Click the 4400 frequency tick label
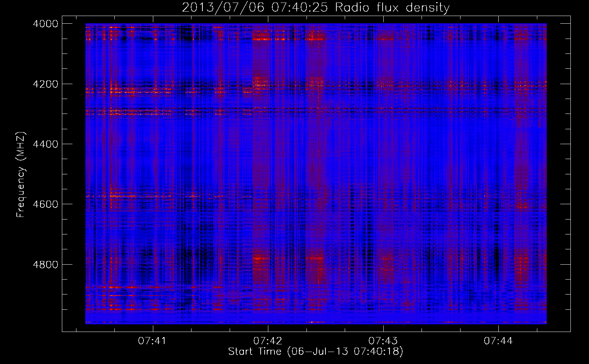The width and height of the screenshot is (589, 364). pos(46,144)
